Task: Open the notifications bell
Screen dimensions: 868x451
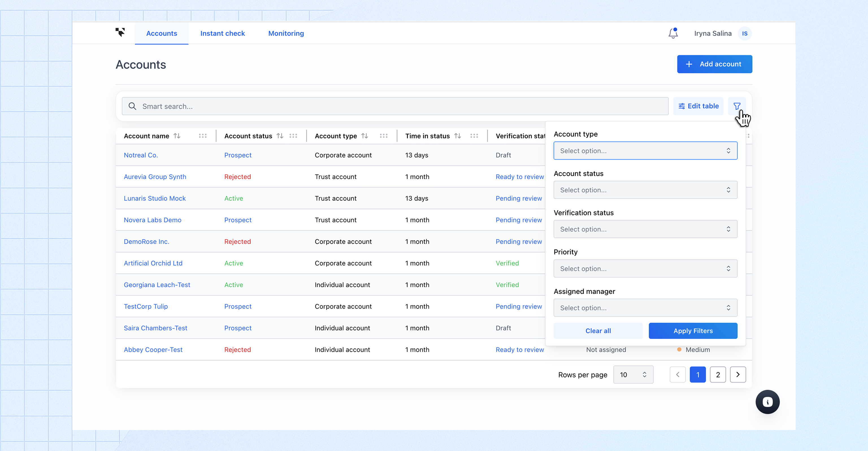Action: pos(673,33)
